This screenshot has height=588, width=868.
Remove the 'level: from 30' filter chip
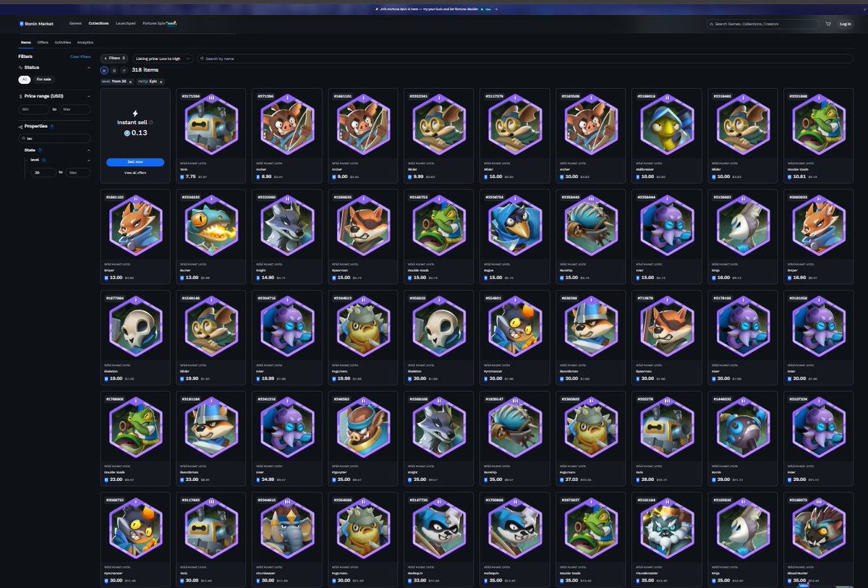click(130, 82)
